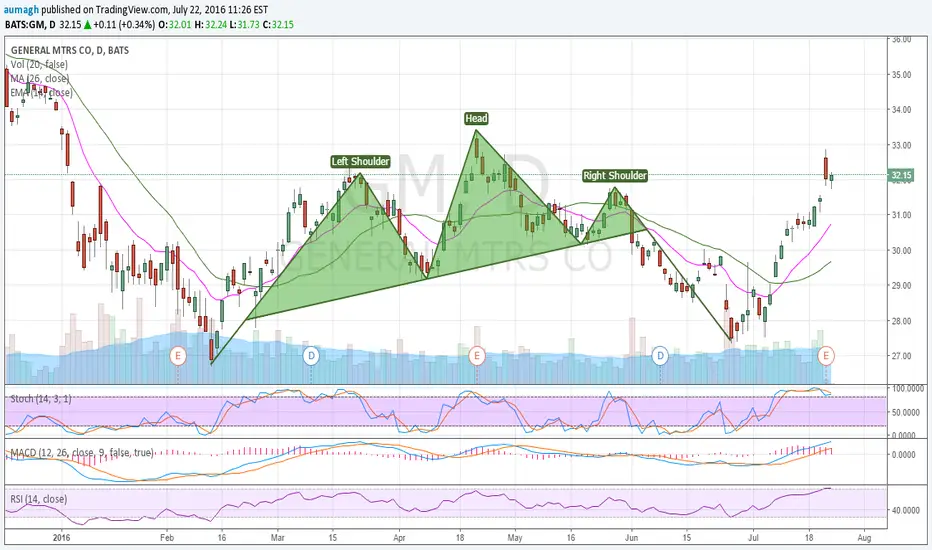Select the Right Shoulder pattern label
This screenshot has width=932, height=550.
pyautogui.click(x=615, y=175)
